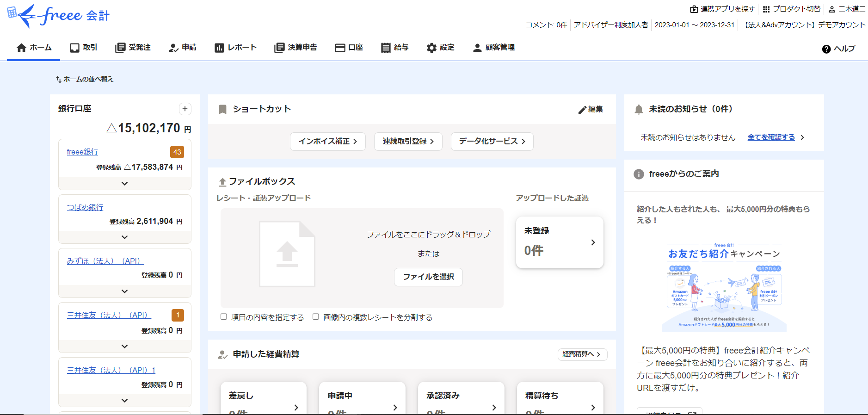Image resolution: width=868 pixels, height=415 pixels.
Task: Enable 項目の内容を指定する checkbox
Action: click(224, 317)
